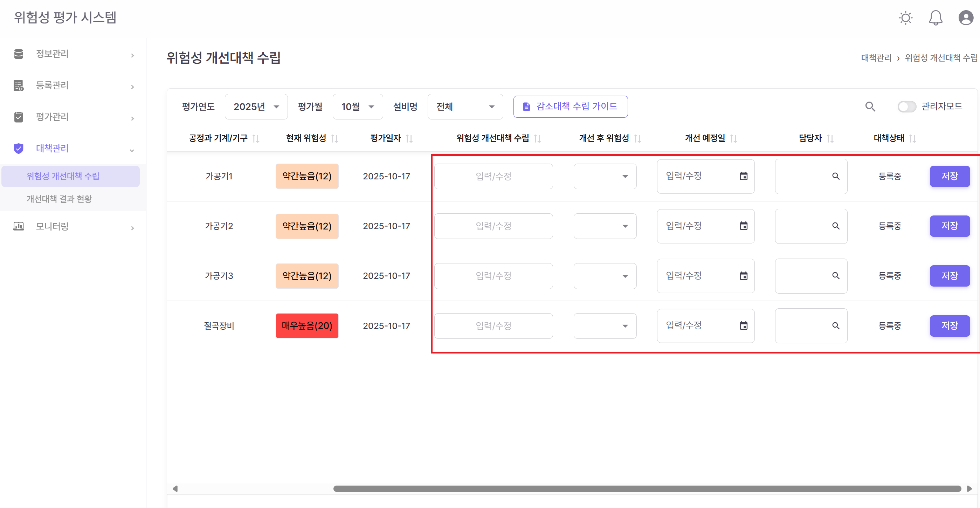Open the notifications bell icon
980x508 pixels.
click(936, 18)
